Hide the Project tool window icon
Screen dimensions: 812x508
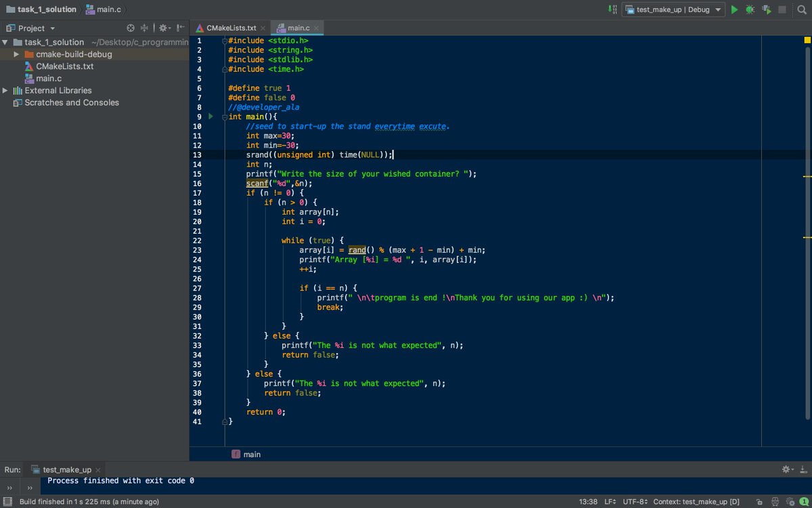180,28
